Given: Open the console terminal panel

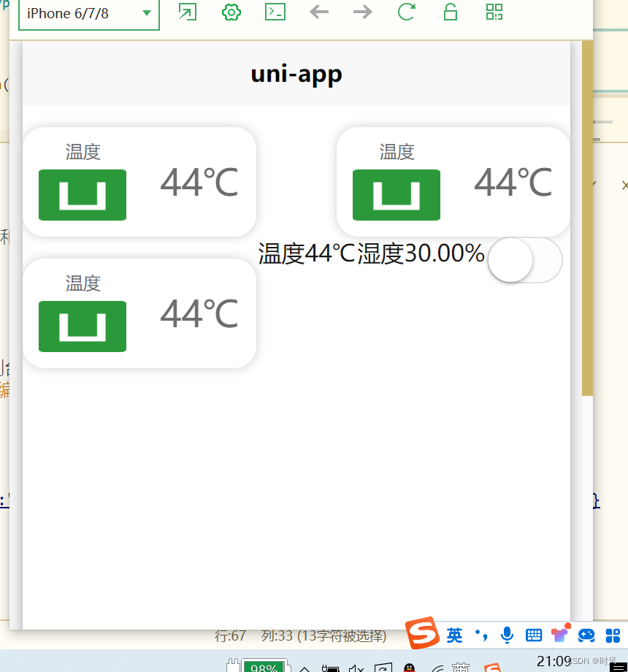Looking at the screenshot, I should tap(275, 12).
